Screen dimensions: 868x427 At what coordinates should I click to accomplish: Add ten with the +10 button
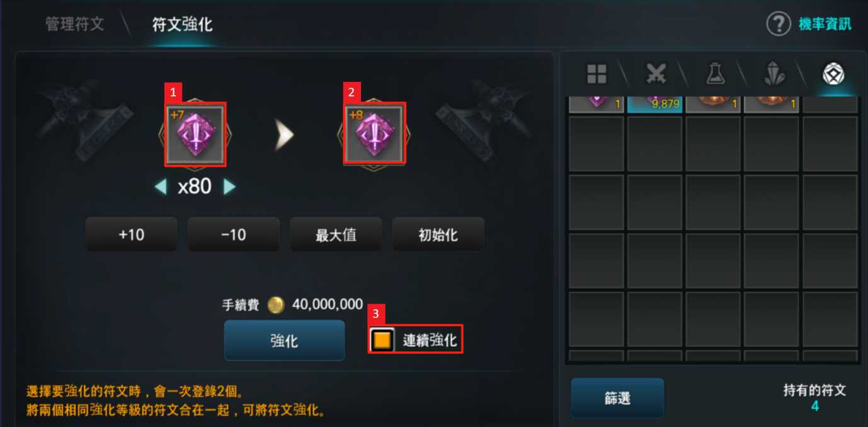pos(131,235)
